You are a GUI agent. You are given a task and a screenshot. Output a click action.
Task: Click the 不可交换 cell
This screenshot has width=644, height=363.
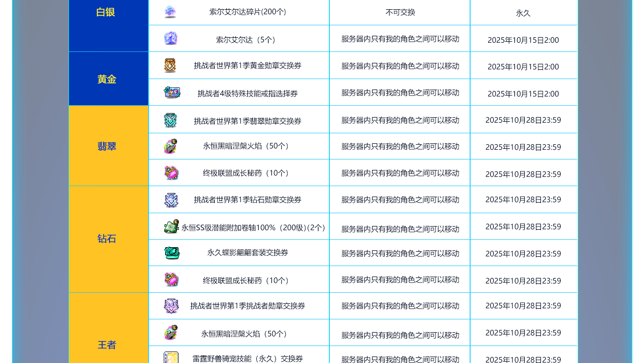tap(400, 12)
